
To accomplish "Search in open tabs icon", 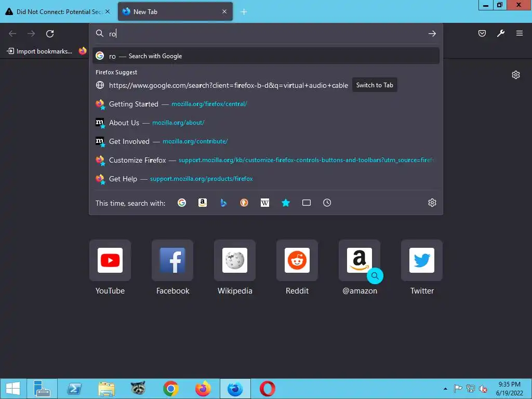I will tap(307, 203).
